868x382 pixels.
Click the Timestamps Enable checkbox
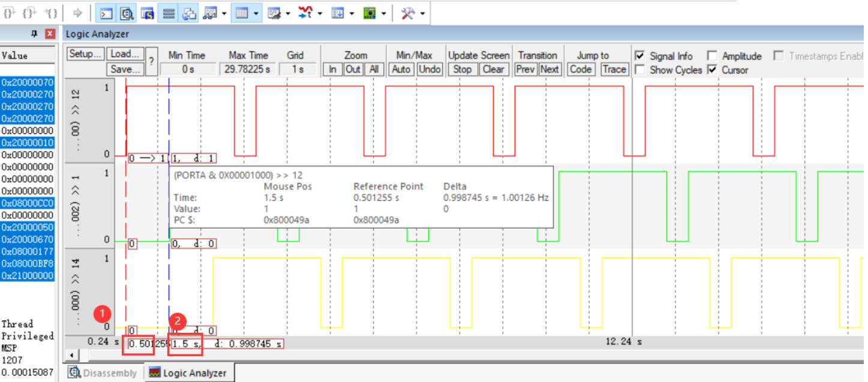click(779, 56)
